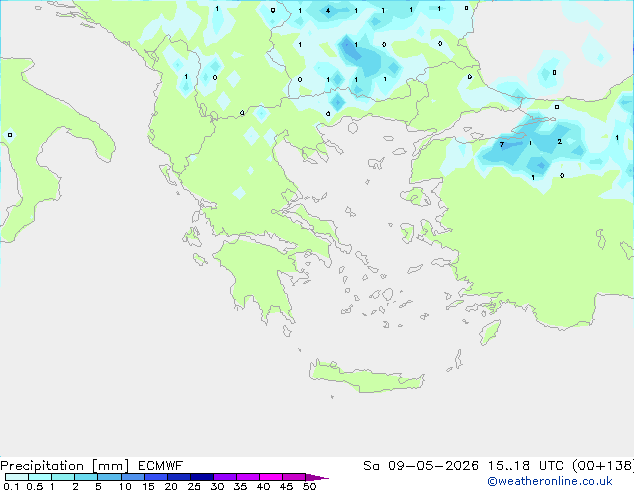
Task: Pick the 15–20 mm legend swatch
Action: coord(156,477)
